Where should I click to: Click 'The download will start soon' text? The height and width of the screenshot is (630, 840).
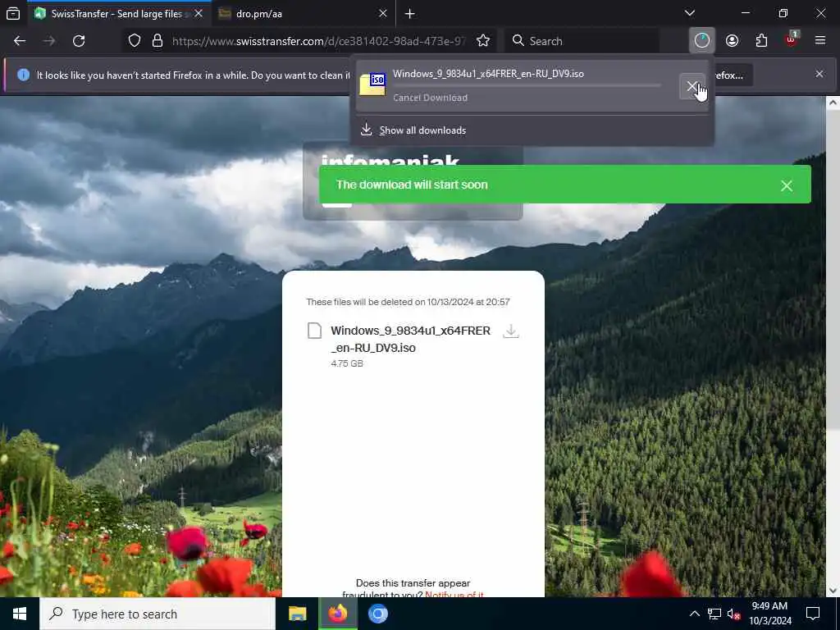coord(412,185)
